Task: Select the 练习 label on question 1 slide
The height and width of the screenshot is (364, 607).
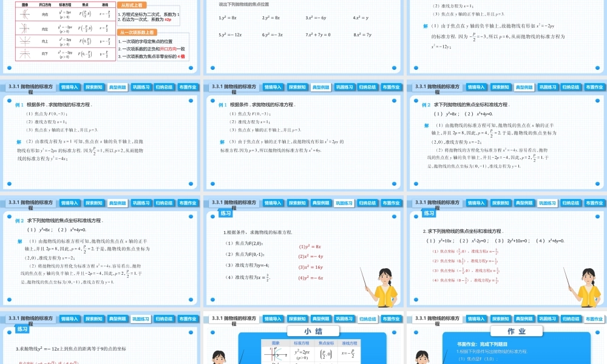Action: [226, 213]
